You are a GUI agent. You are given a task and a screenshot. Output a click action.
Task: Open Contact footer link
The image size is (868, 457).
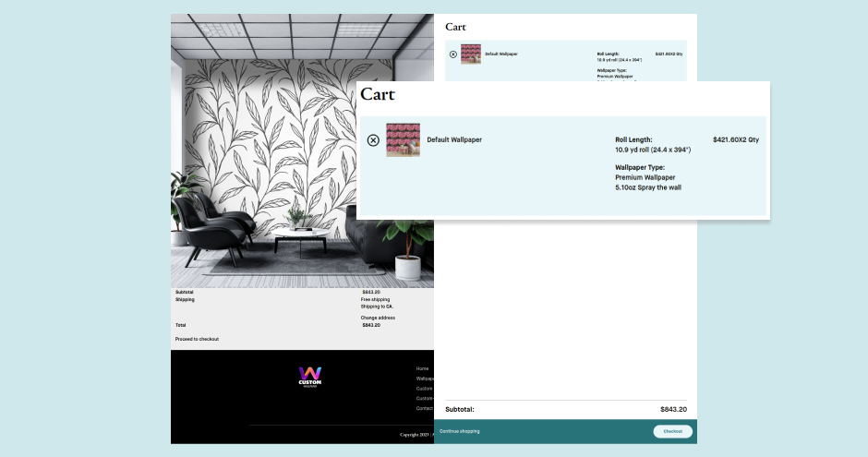tap(425, 408)
